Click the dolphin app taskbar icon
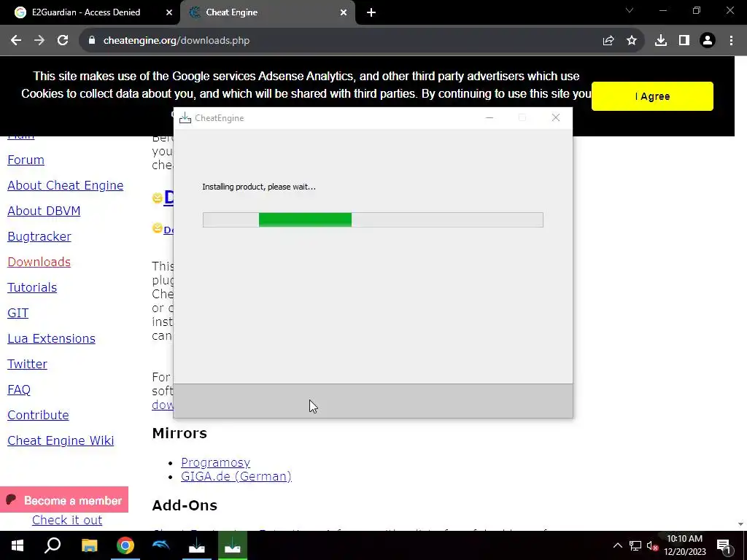 click(160, 545)
